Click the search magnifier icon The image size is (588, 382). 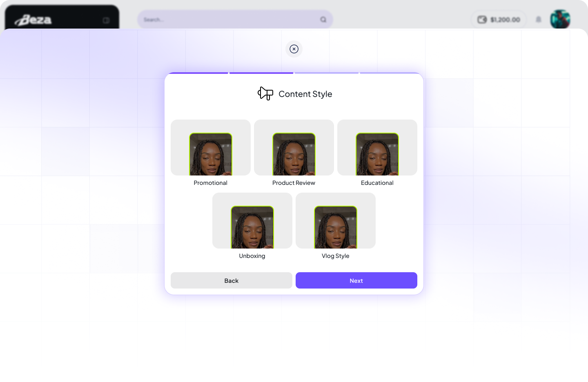323,20
